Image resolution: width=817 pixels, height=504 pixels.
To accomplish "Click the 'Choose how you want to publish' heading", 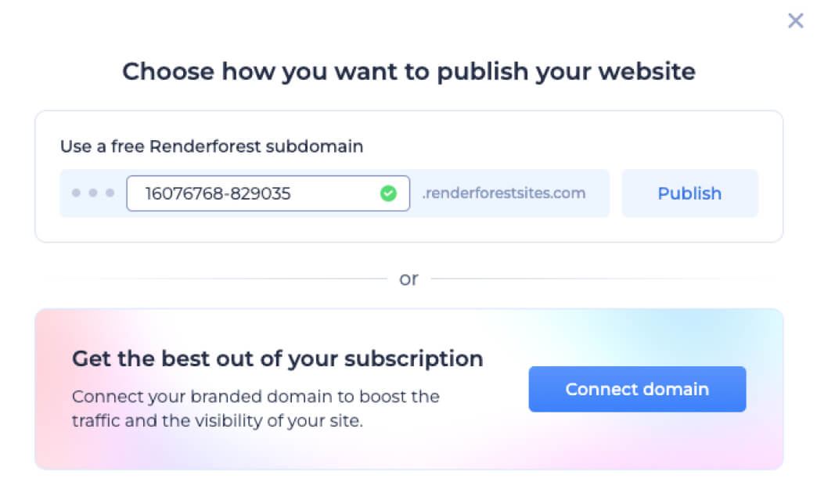I will pos(408,72).
